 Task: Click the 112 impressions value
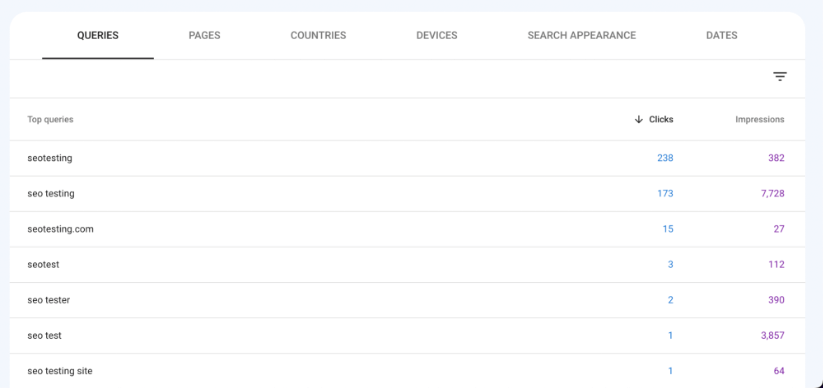(776, 265)
